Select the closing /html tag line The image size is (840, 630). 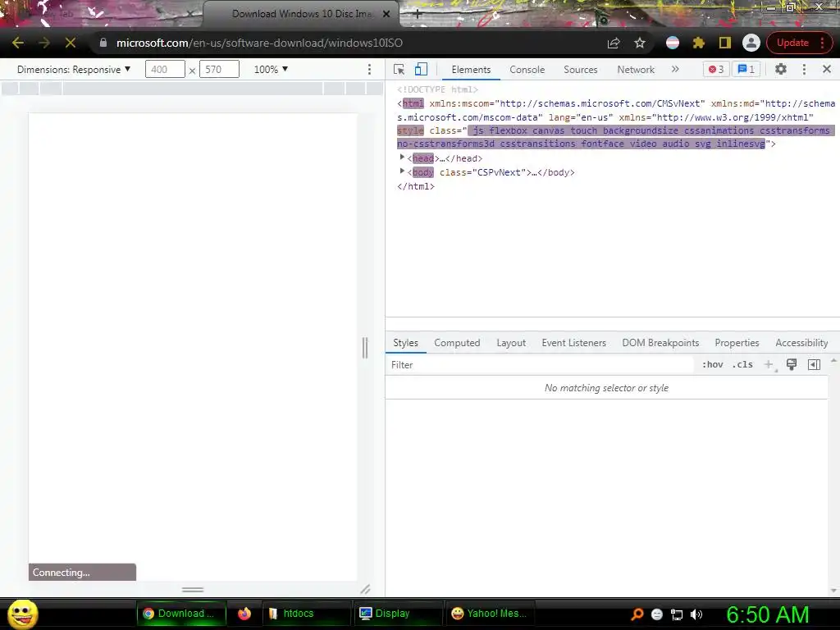[416, 186]
